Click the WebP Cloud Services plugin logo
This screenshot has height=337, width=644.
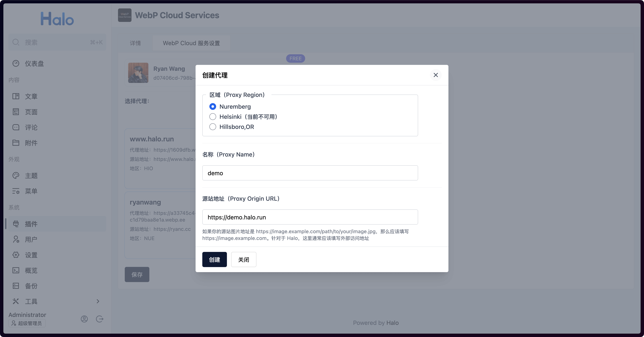point(125,15)
